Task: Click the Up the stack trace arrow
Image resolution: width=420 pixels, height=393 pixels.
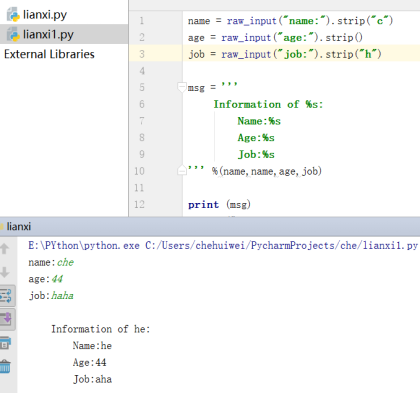Action: pyautogui.click(x=5, y=249)
